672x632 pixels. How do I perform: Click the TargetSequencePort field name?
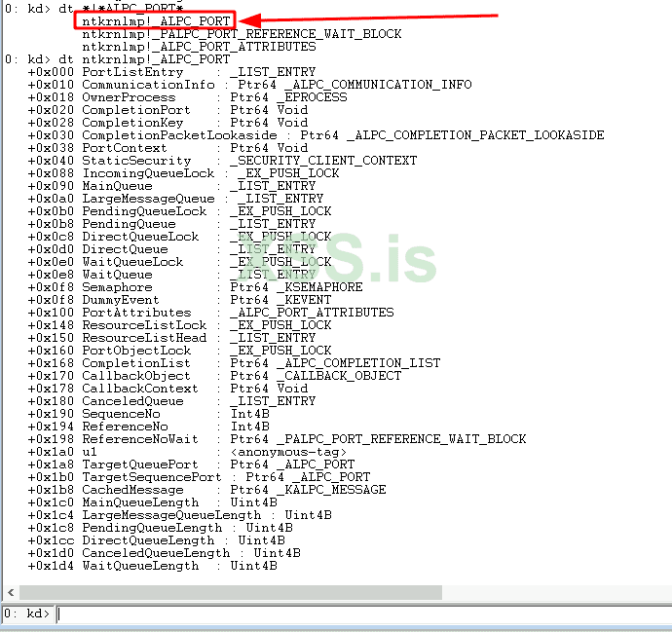pyautogui.click(x=152, y=477)
